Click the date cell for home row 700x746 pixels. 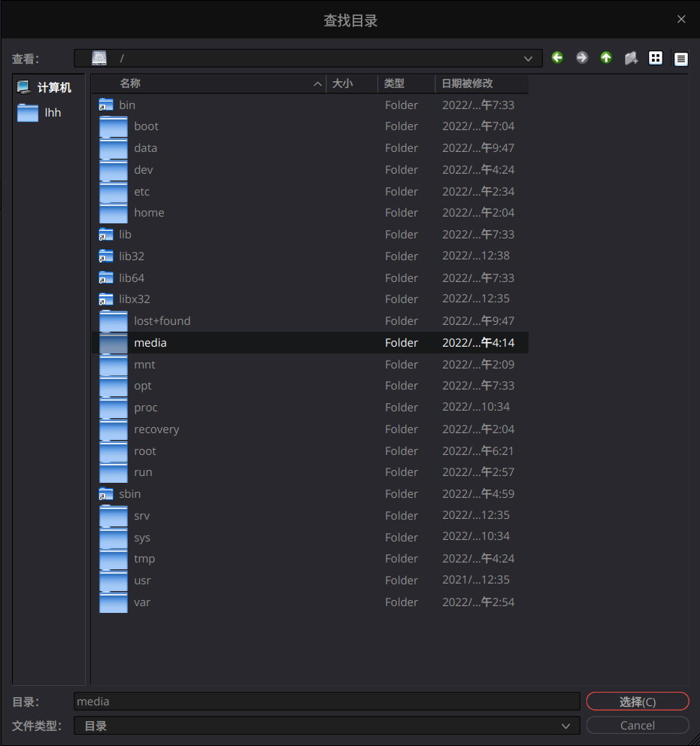tap(478, 213)
